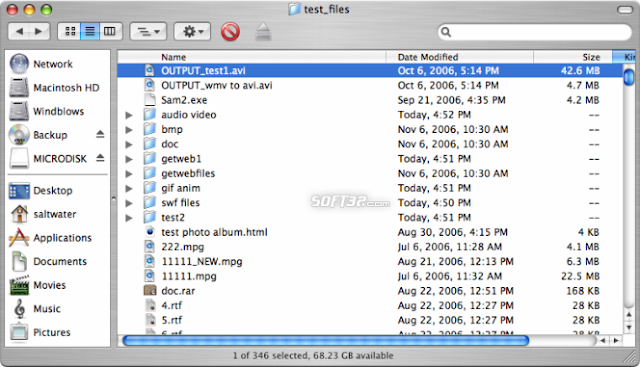Image resolution: width=640 pixels, height=367 pixels.
Task: Click the toolbar hide pill button
Action: coord(624,10)
